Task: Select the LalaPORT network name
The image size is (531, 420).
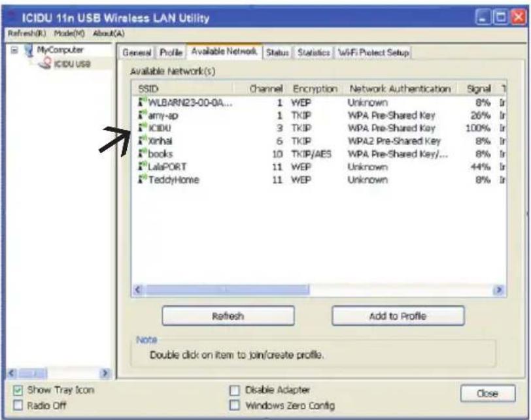Action: (167, 167)
